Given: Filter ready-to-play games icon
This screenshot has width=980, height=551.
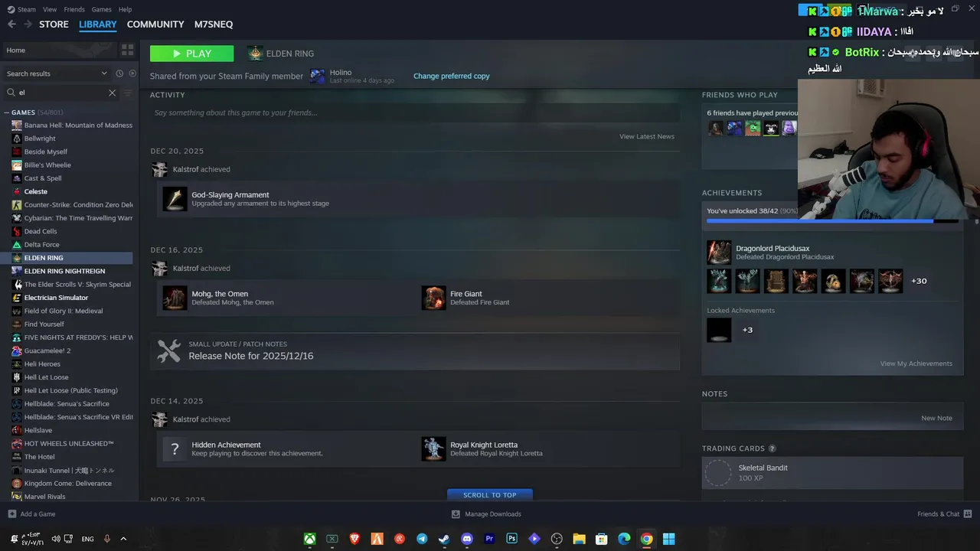Looking at the screenshot, I should (132, 73).
